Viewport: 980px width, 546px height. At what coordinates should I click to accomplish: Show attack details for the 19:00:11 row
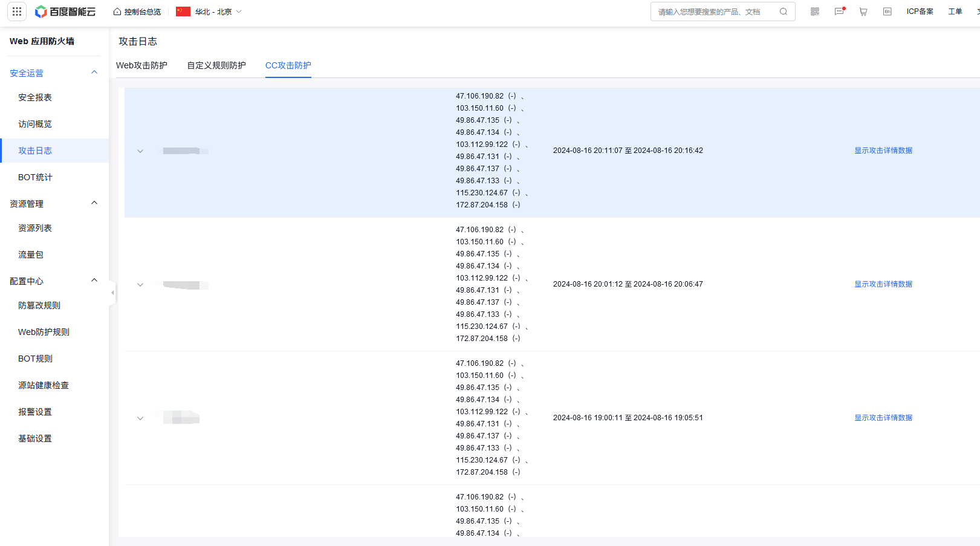coord(883,418)
